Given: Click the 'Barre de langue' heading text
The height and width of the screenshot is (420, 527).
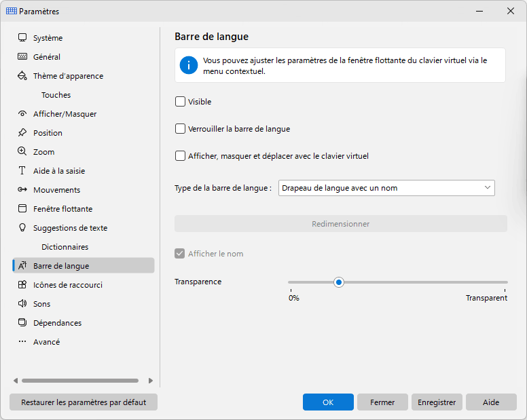Looking at the screenshot, I should 211,36.
